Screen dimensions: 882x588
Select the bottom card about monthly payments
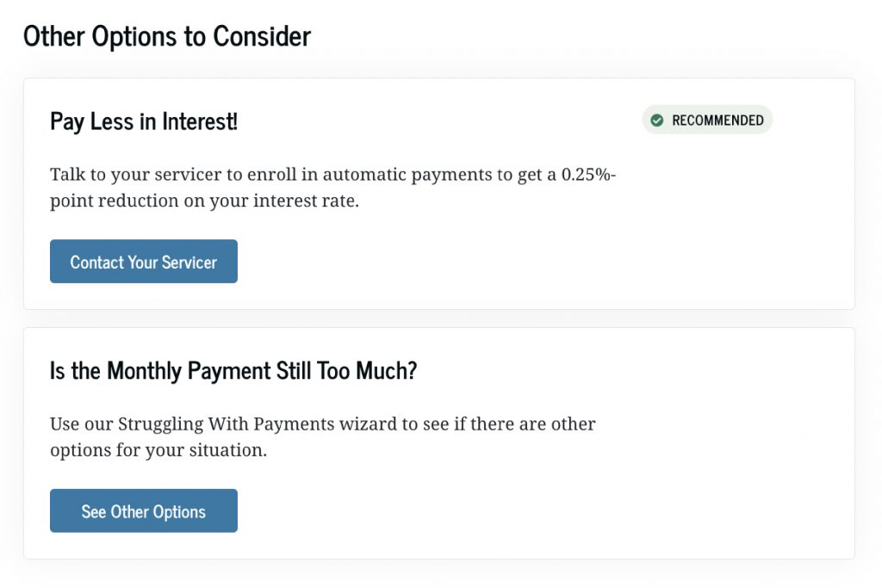point(441,441)
